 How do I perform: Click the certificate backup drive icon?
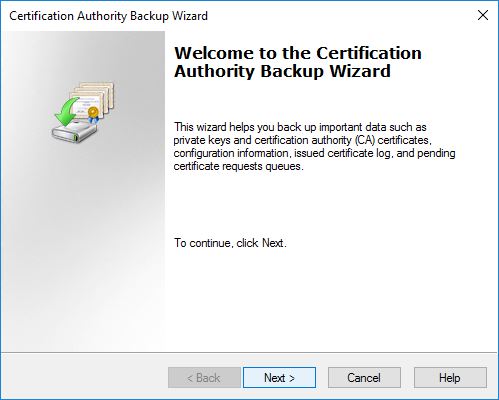click(x=83, y=113)
